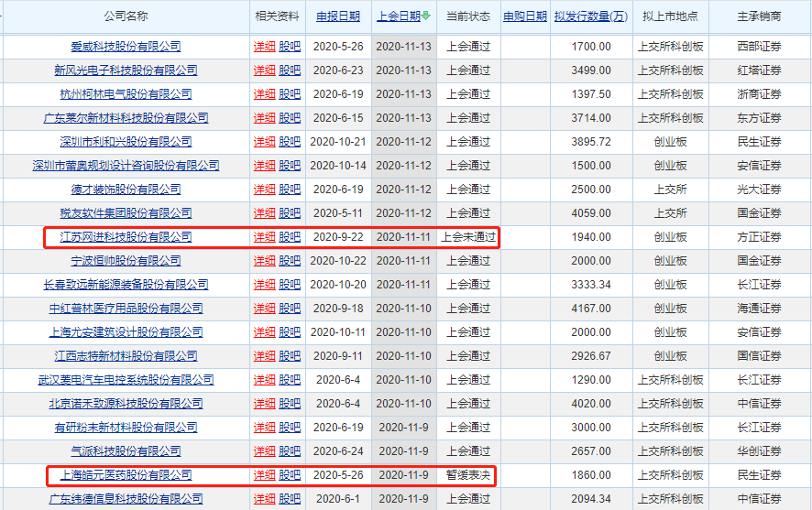Open 股吧 for 上海皓元医药
812x510 pixels.
(290, 475)
